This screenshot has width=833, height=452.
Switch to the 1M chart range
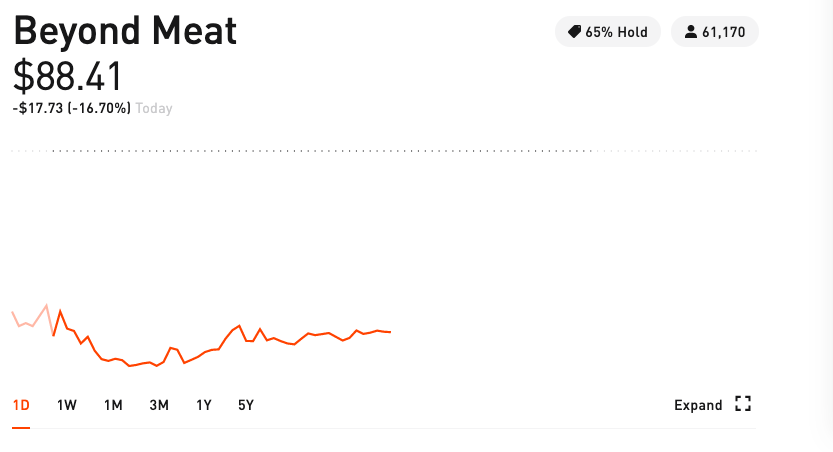pyautogui.click(x=113, y=405)
